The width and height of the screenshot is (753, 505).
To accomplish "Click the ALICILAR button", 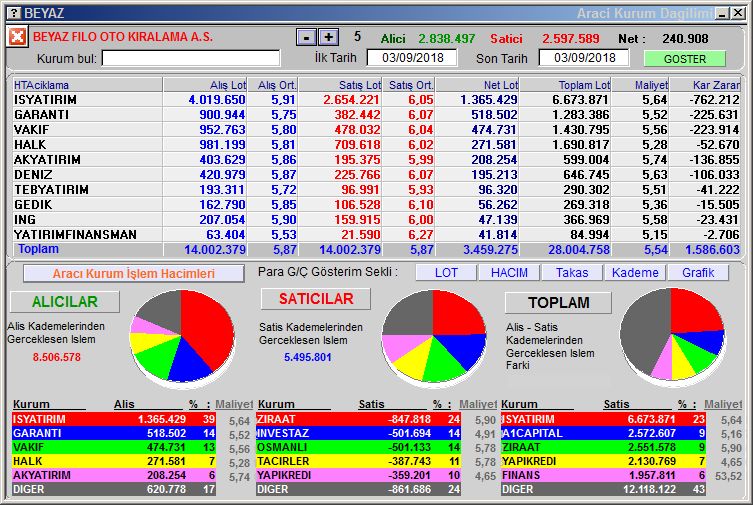I will coord(65,301).
